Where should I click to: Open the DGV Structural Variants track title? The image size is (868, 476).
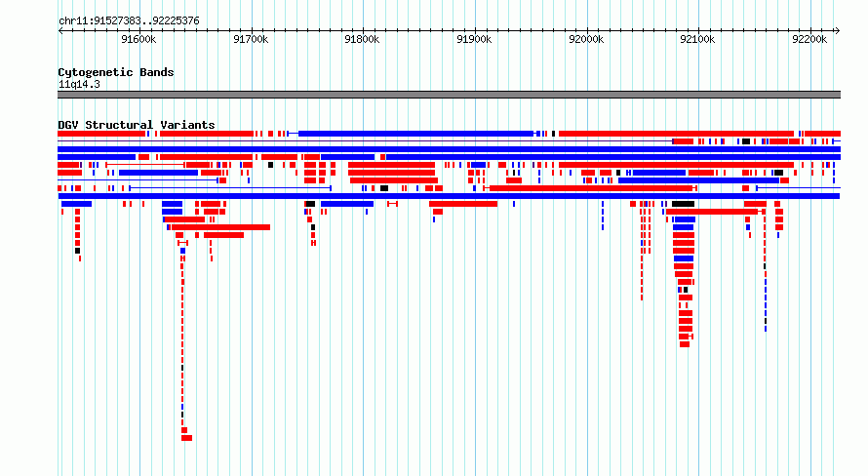(x=137, y=125)
